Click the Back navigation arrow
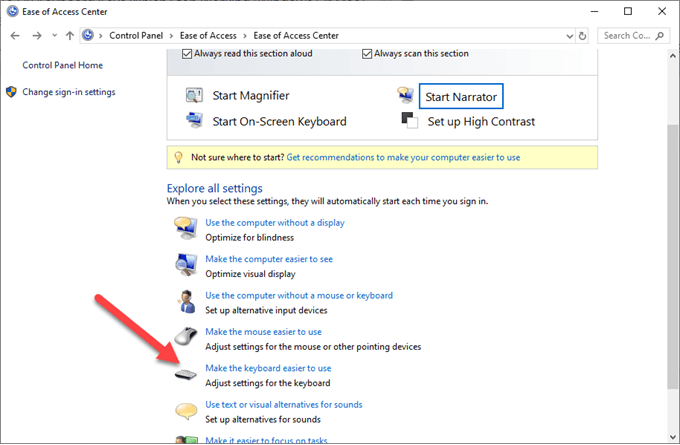Image resolution: width=680 pixels, height=445 pixels. pos(14,35)
